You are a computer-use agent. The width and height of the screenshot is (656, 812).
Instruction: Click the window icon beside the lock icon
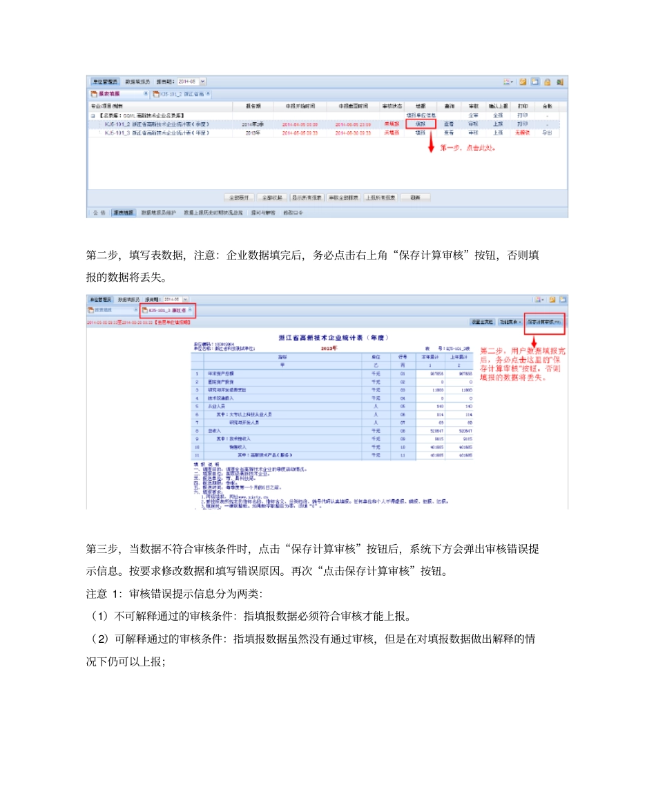coord(535,81)
